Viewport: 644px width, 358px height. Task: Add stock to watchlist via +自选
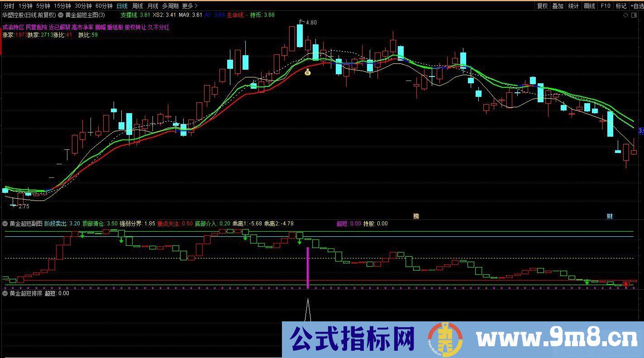coord(636,6)
